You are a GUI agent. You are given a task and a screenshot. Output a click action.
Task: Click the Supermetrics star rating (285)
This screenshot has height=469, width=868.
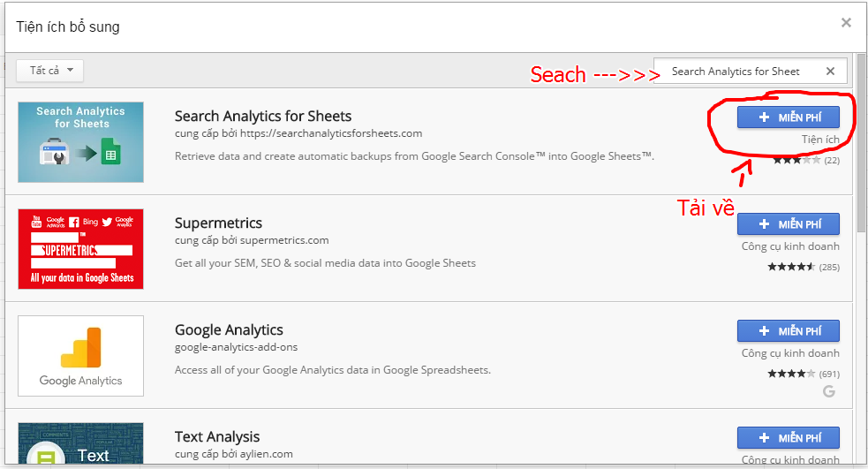[804, 267]
